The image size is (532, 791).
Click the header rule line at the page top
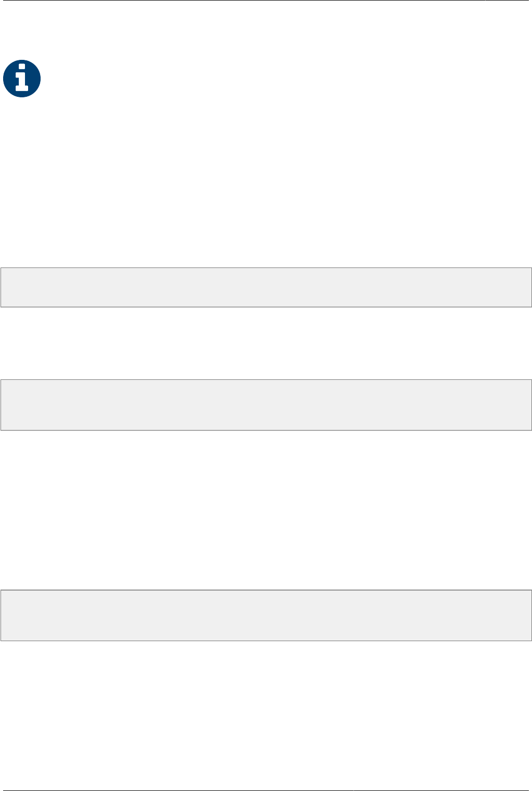(266, 1)
